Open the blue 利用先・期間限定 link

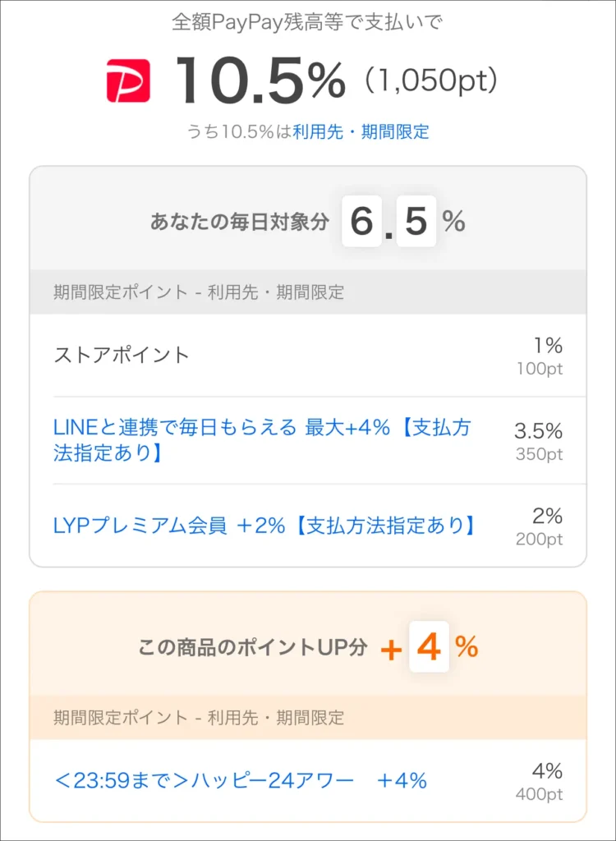point(361,131)
